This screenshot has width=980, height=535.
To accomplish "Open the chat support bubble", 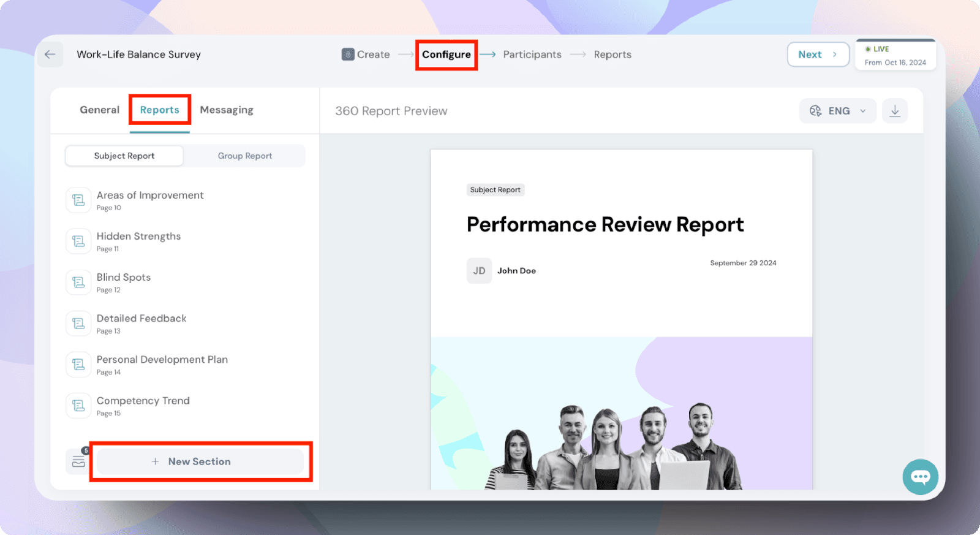I will tap(920, 477).
